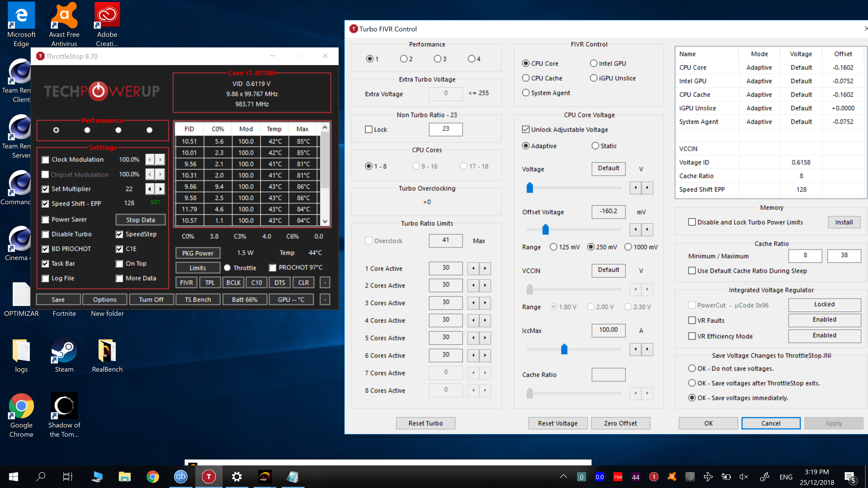Enable Clock Modulation checkbox

[45, 160]
